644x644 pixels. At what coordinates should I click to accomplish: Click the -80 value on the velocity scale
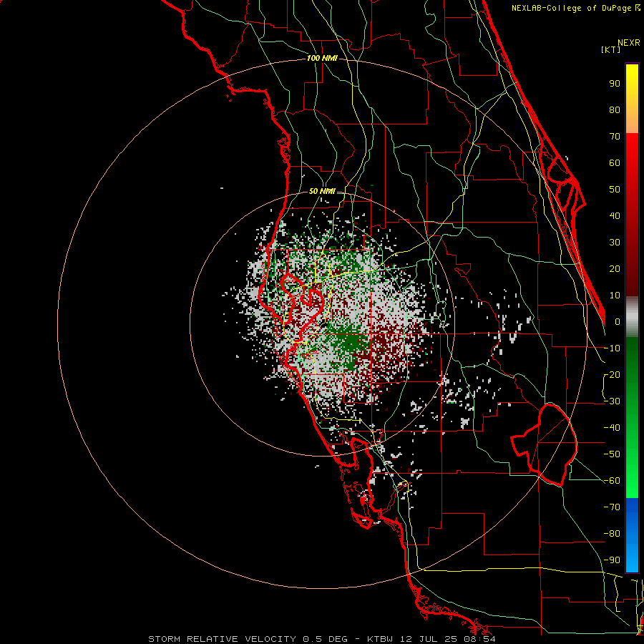(612, 534)
